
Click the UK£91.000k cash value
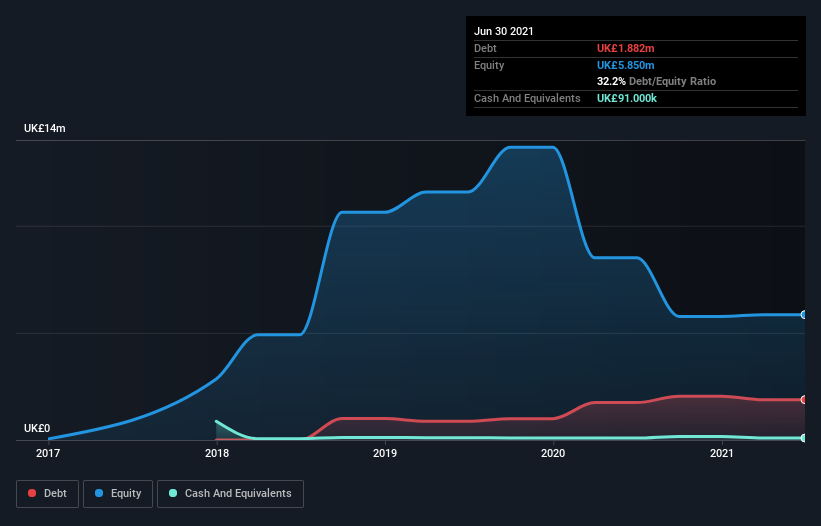627,98
